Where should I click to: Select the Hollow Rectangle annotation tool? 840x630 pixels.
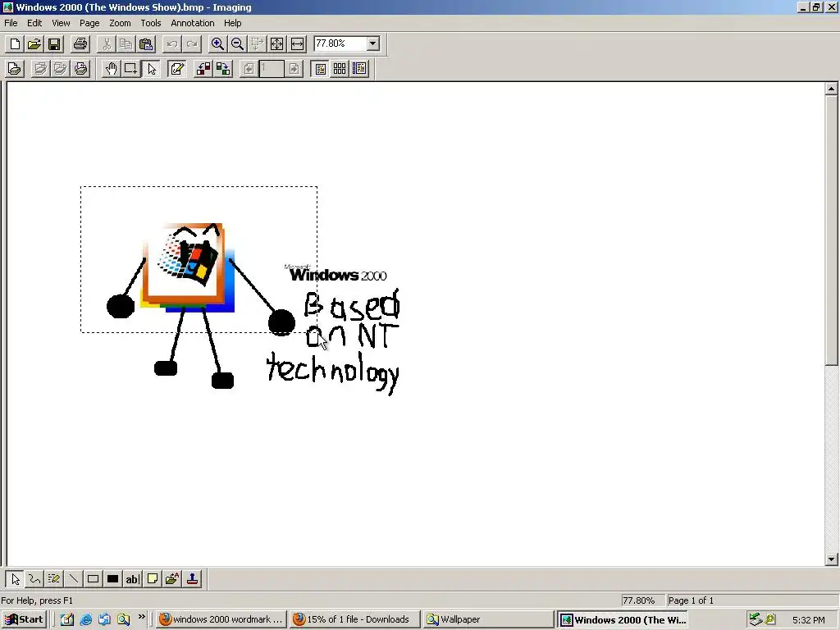[93, 578]
